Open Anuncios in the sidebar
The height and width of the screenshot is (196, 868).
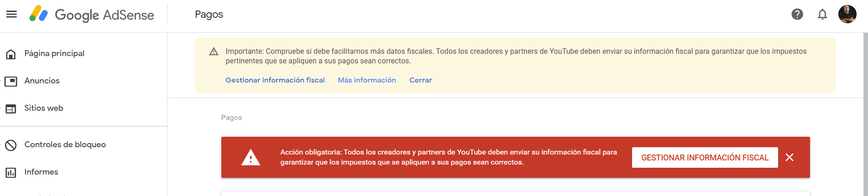(x=42, y=81)
